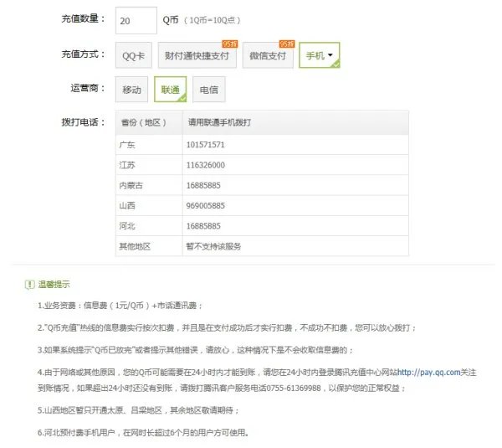502x448 pixels.
Task: Select 微信支付 payment method
Action: pos(268,55)
